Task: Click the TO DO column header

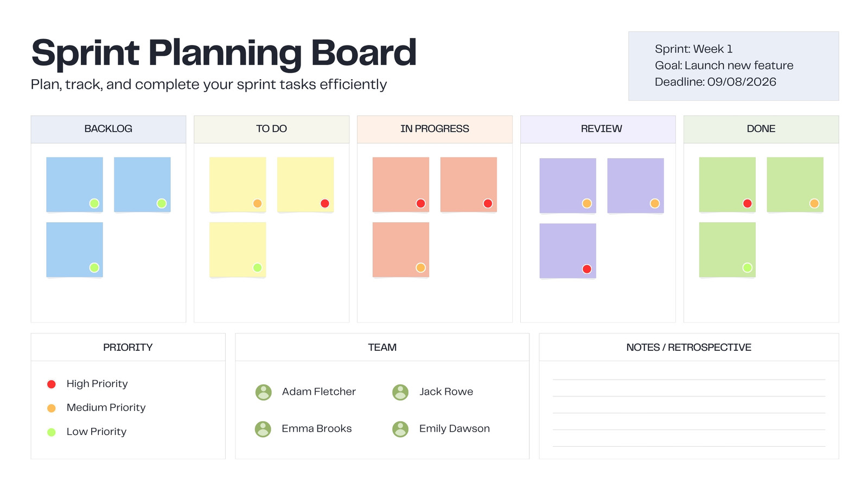Action: [271, 129]
